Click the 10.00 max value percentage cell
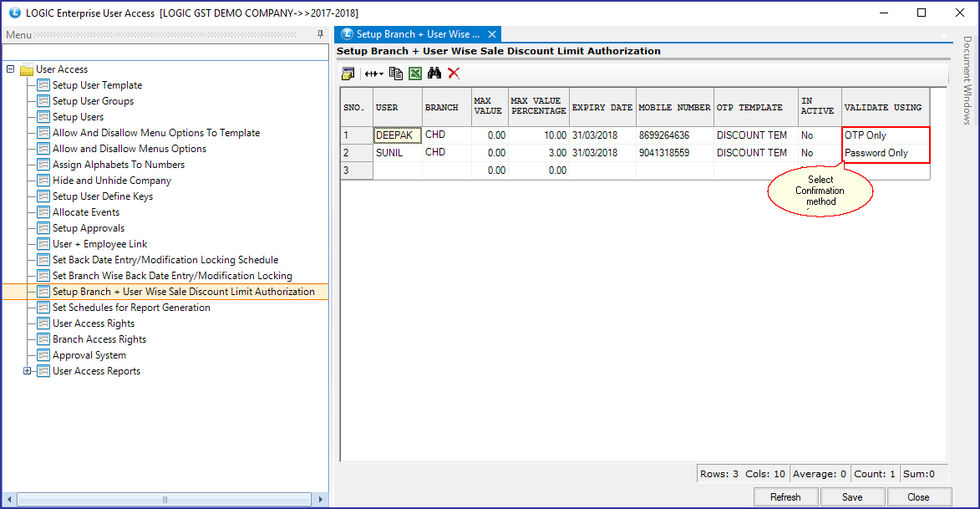 click(x=539, y=135)
